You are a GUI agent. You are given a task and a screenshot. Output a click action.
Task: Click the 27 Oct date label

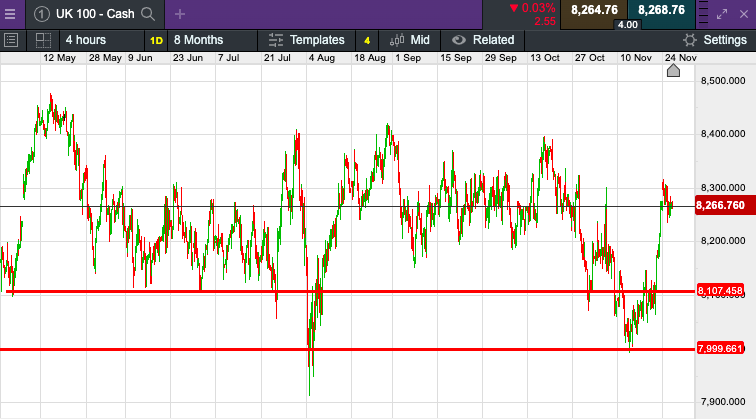[x=590, y=58]
